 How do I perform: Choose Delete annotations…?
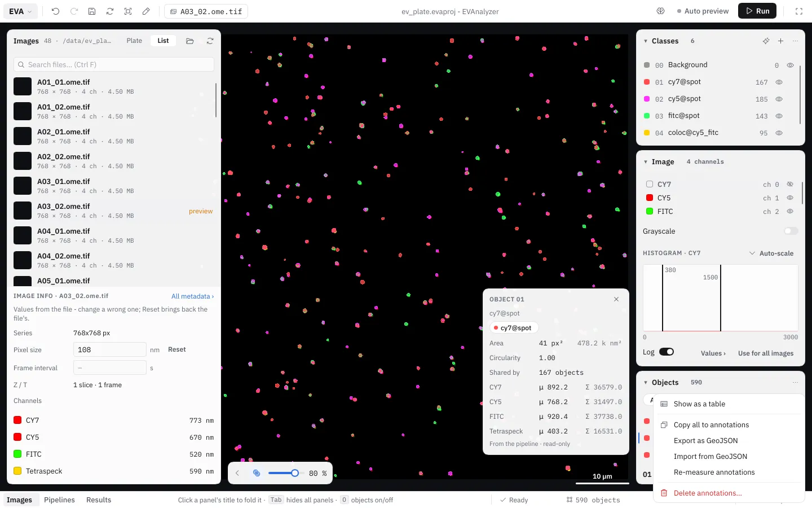click(729, 493)
